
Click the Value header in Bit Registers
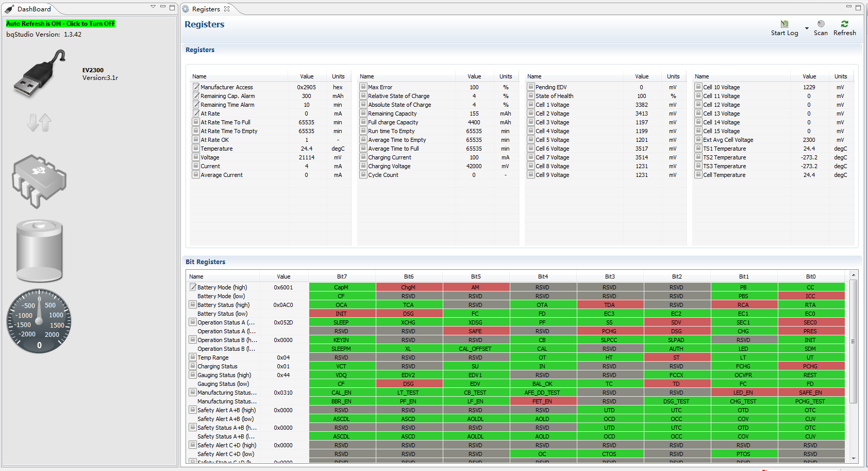(283, 277)
